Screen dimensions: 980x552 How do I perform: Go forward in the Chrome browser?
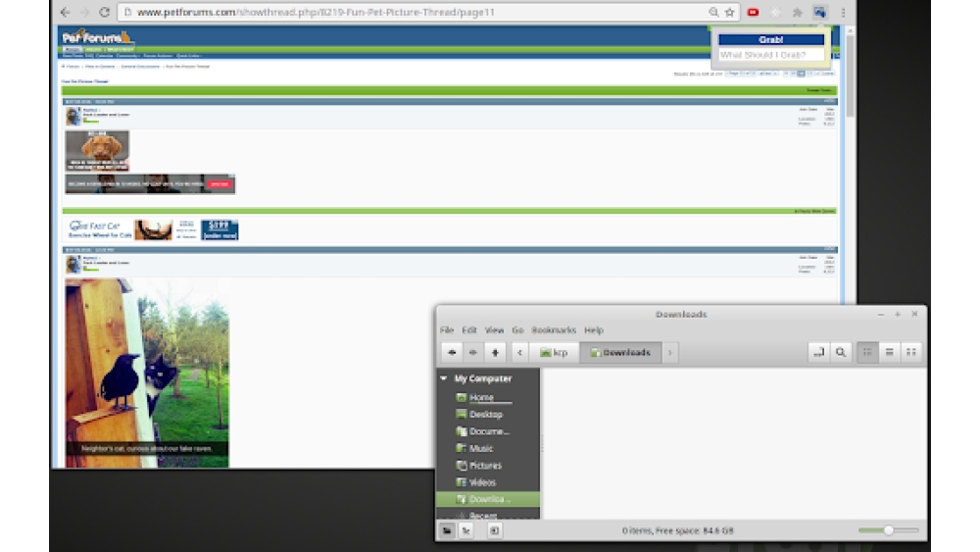pos(85,12)
